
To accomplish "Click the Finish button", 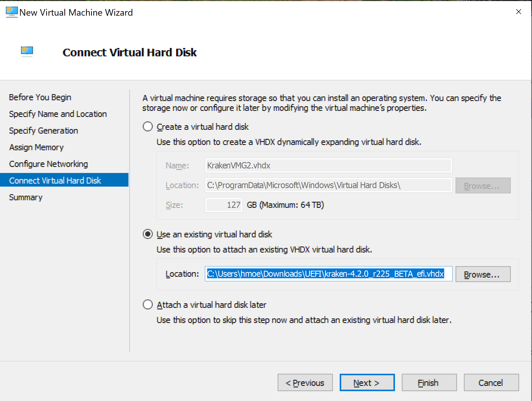I will [429, 383].
